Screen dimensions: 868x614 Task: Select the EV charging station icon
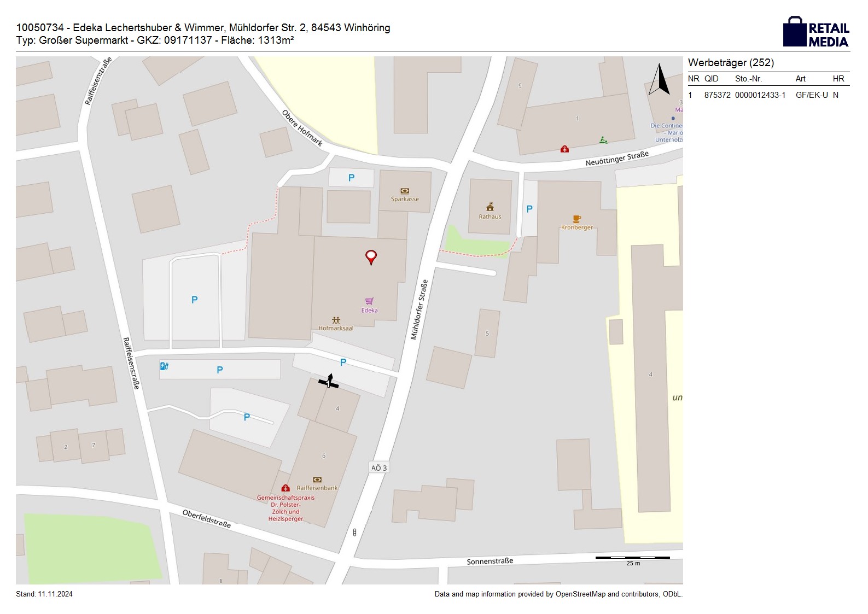pos(164,366)
